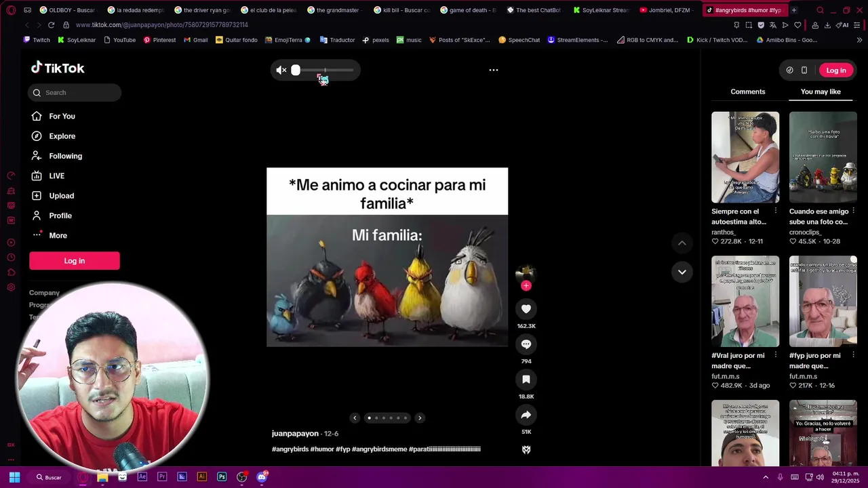The image size is (868, 488).
Task: Click the Log in button beside the phone icon
Action: 836,70
